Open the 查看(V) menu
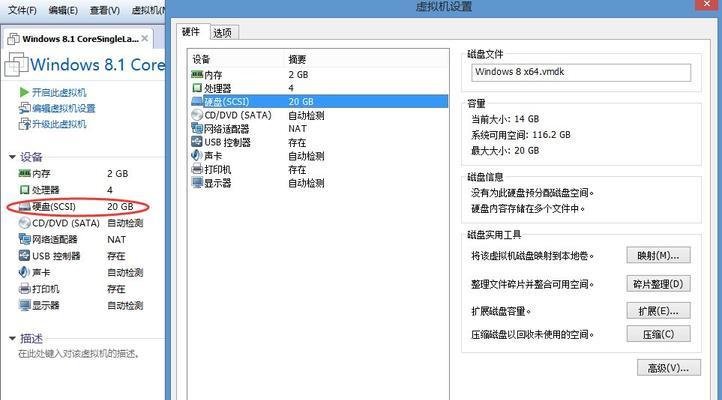The height and width of the screenshot is (400, 722). coord(105,10)
